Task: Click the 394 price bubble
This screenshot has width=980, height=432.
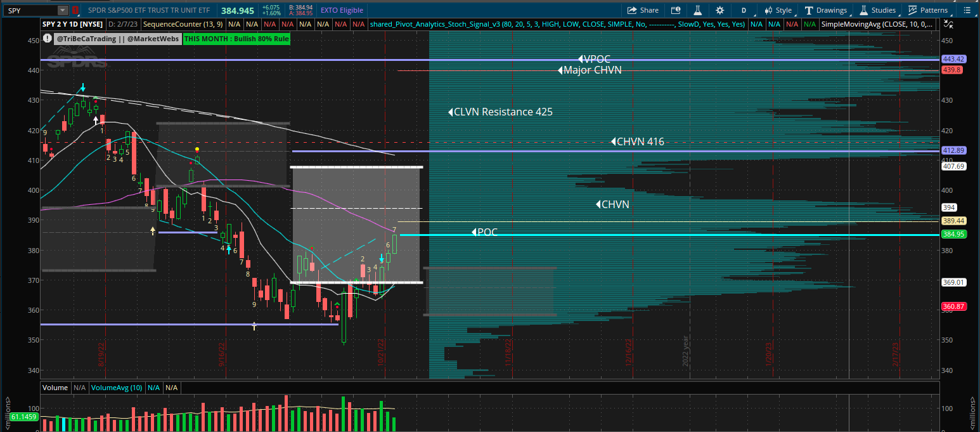Action: pyautogui.click(x=949, y=207)
